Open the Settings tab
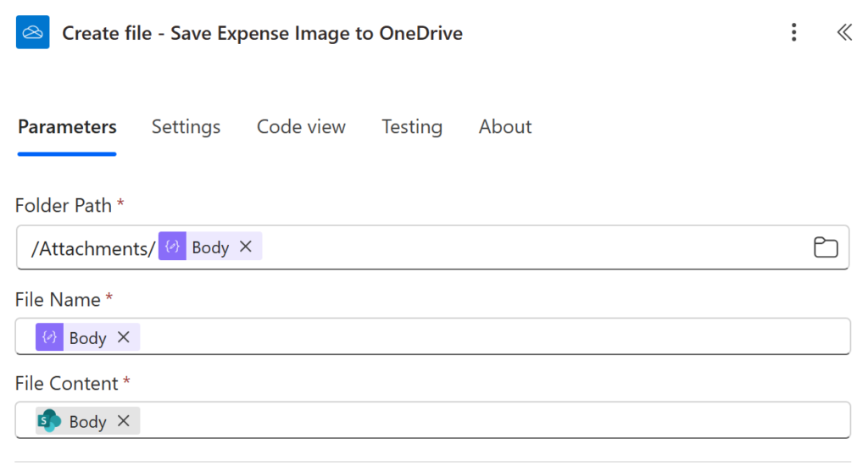 pos(186,127)
